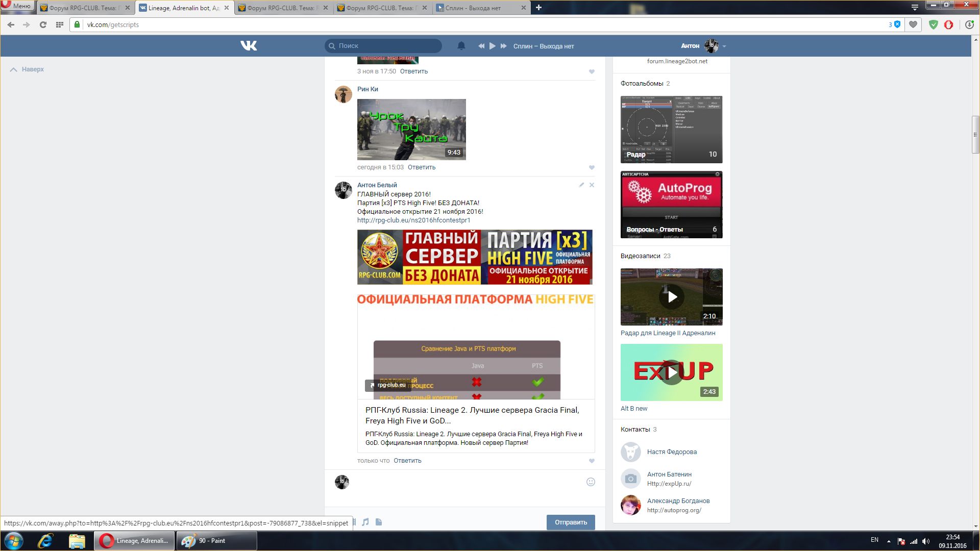
Task: Open a new browser tab with plus
Action: pos(538,8)
